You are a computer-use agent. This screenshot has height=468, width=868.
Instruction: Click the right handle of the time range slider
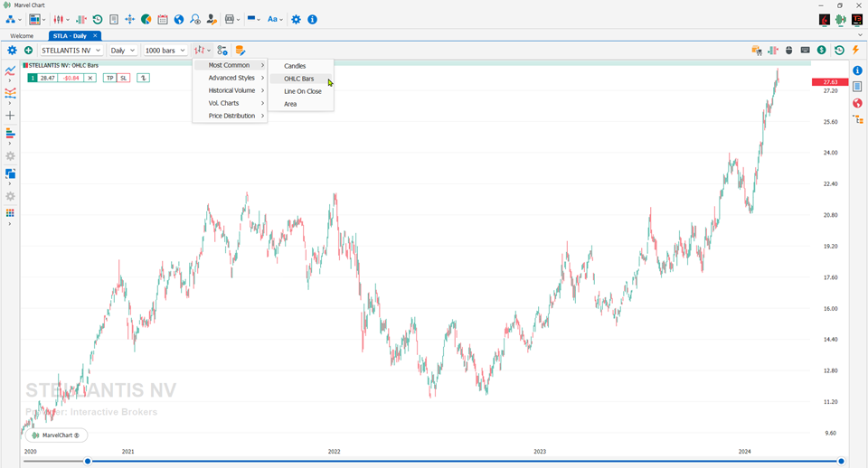coord(841,461)
